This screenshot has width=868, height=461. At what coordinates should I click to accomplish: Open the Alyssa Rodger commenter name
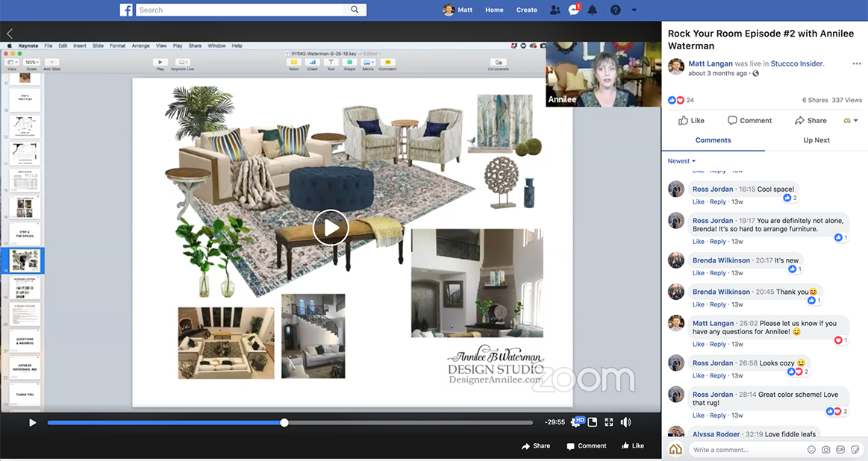pos(716,434)
